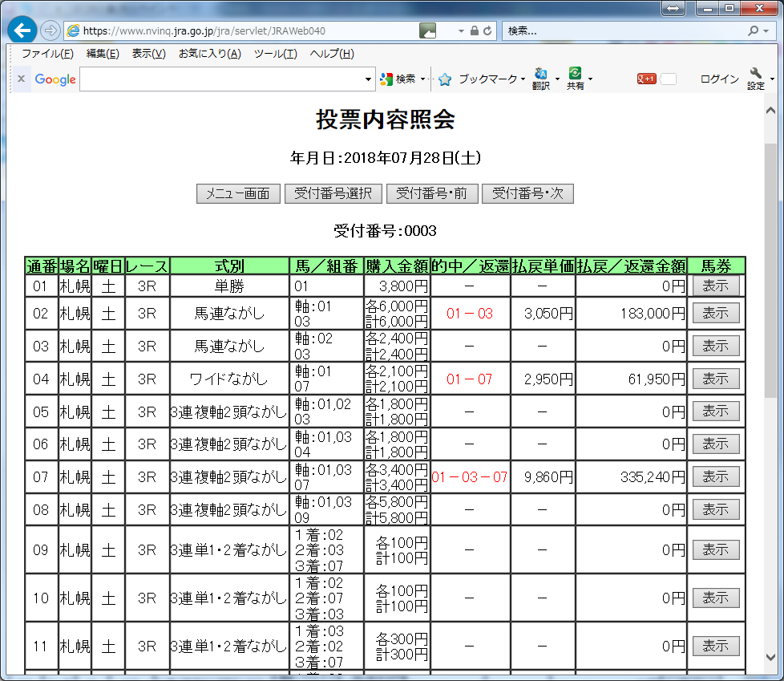The width and height of the screenshot is (784, 681).
Task: Click the 受付番号選択 button
Action: tap(333, 193)
